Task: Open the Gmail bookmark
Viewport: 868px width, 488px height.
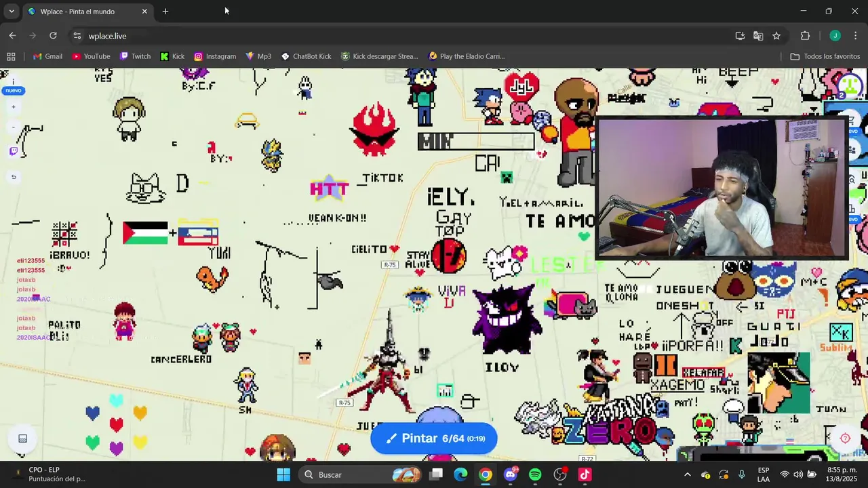Action: click(x=47, y=56)
